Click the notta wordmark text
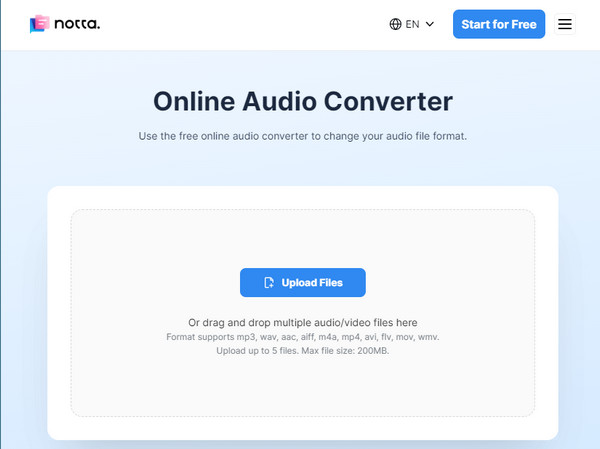 [78, 24]
